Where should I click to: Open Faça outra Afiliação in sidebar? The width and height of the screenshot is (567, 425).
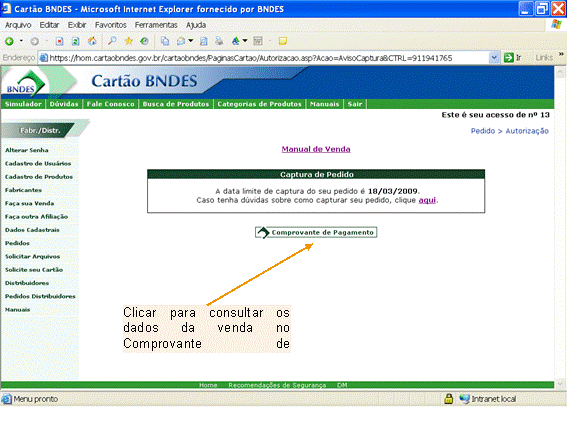click(x=36, y=217)
